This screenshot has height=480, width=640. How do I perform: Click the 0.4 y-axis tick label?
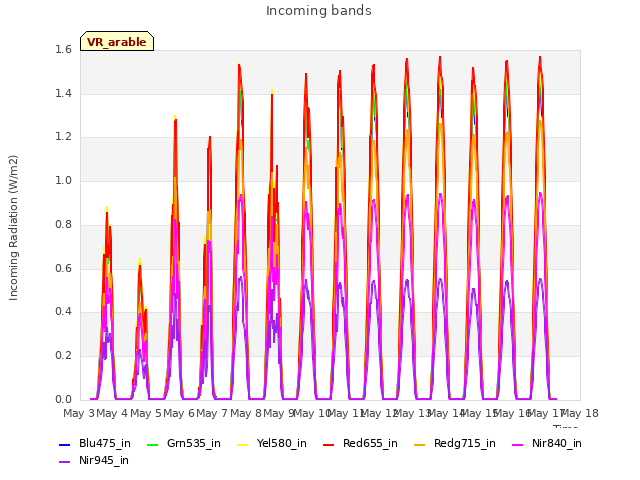point(63,312)
